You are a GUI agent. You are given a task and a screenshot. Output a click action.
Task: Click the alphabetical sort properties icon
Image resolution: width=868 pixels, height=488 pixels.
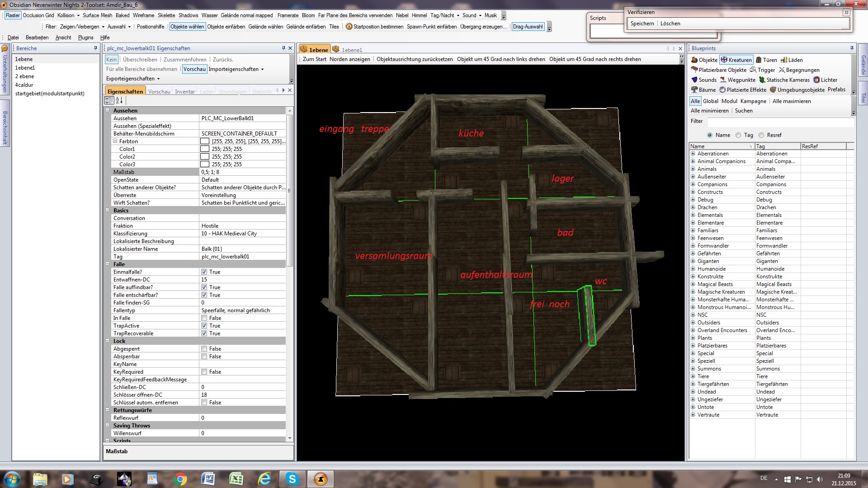119,100
